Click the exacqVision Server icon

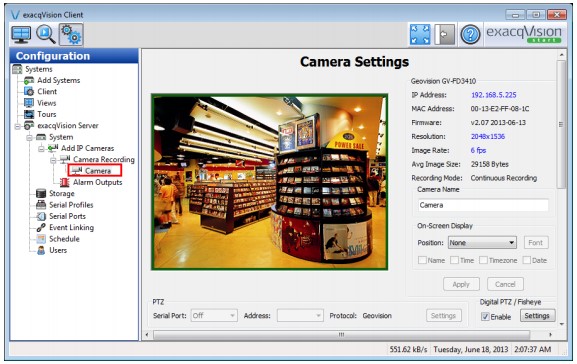tap(29, 126)
